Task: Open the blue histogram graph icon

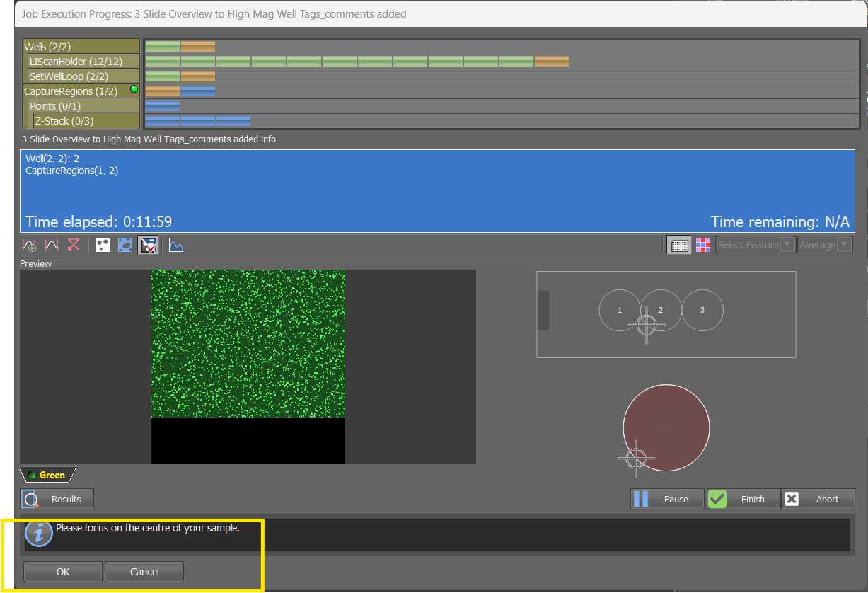Action: 176,245
